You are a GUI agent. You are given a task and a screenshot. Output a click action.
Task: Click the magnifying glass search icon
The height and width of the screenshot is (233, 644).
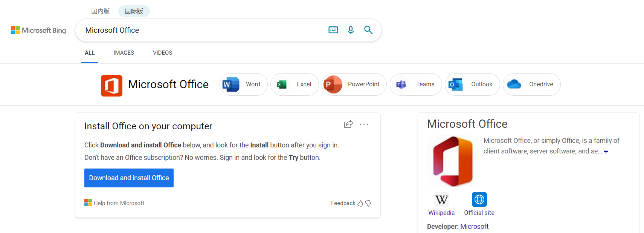pos(368,30)
